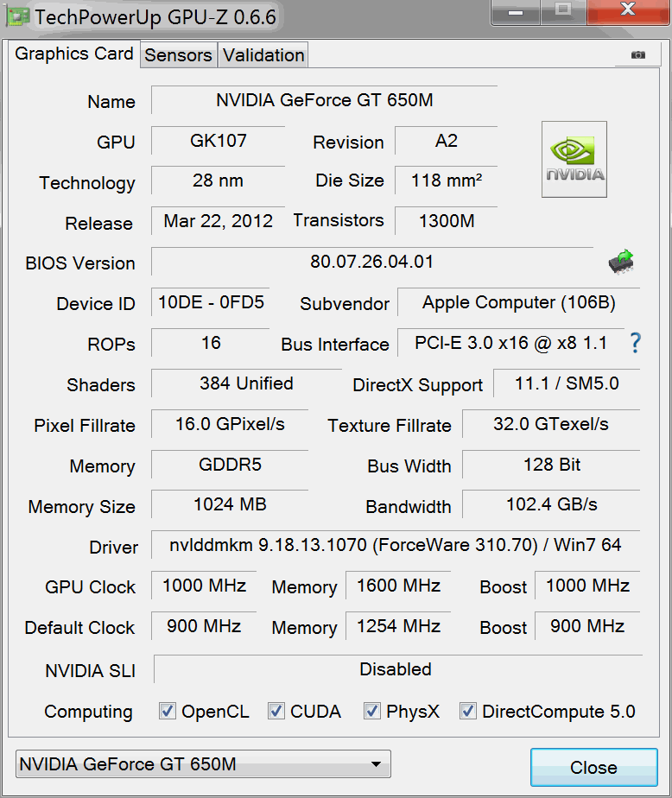The height and width of the screenshot is (798, 672).
Task: Click the NVIDIA logo image
Action: point(574,159)
